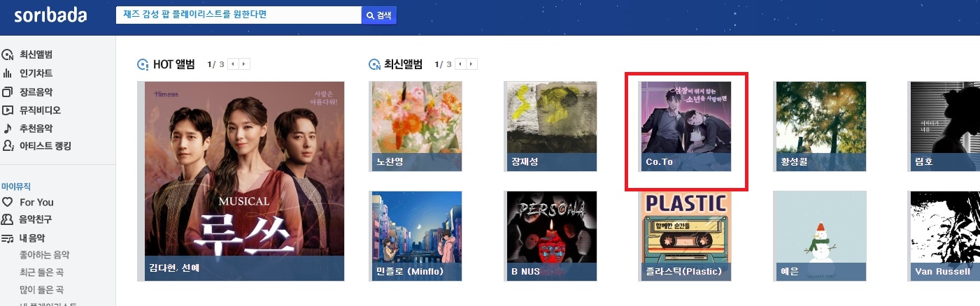This screenshot has height=306, width=980.
Task: Open the 인기차트 chart icon
Action: [x=8, y=73]
